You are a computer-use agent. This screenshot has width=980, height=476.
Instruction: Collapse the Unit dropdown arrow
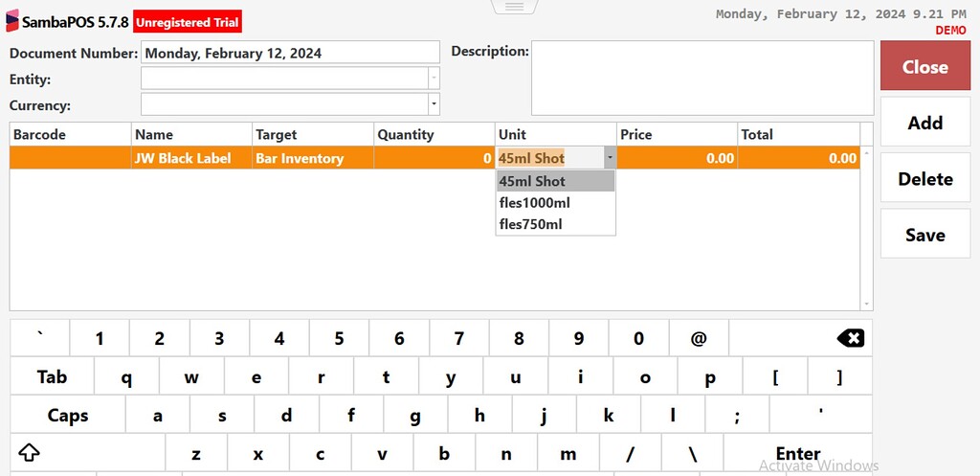[610, 158]
